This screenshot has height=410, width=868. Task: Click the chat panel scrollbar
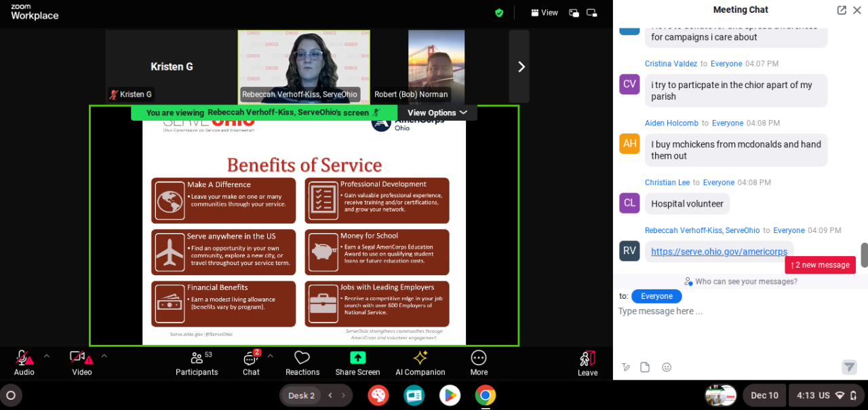pyautogui.click(x=865, y=255)
